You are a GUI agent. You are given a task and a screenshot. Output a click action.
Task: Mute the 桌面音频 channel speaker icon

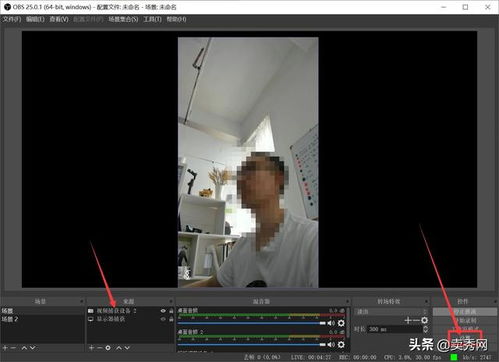coord(331,323)
